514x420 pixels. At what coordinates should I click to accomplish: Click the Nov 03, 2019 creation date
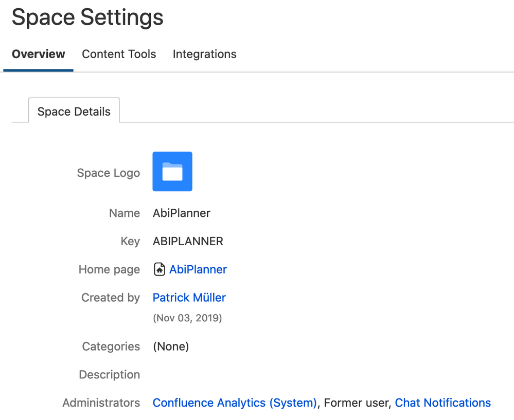tap(187, 318)
